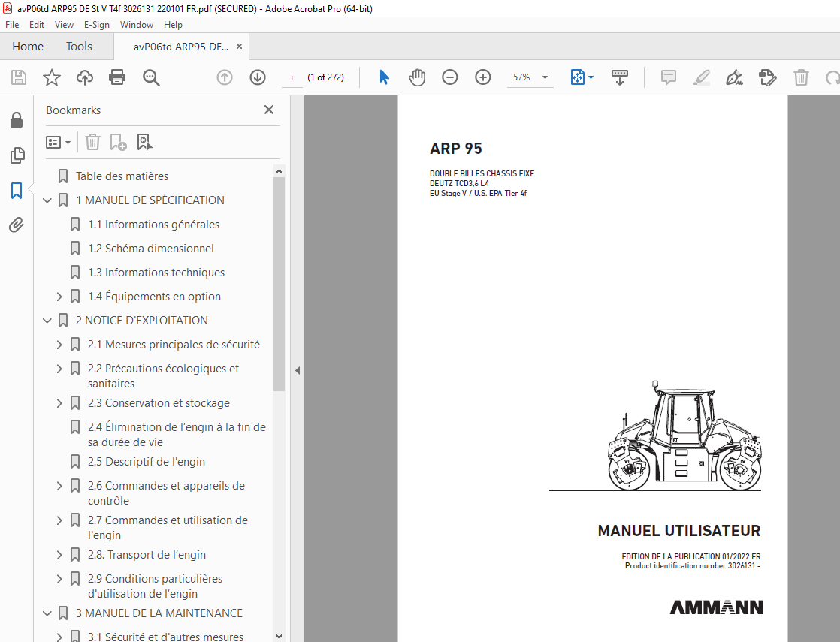Screen dimensions: 840x642
Task: Open the Help menu
Action: click(x=173, y=25)
